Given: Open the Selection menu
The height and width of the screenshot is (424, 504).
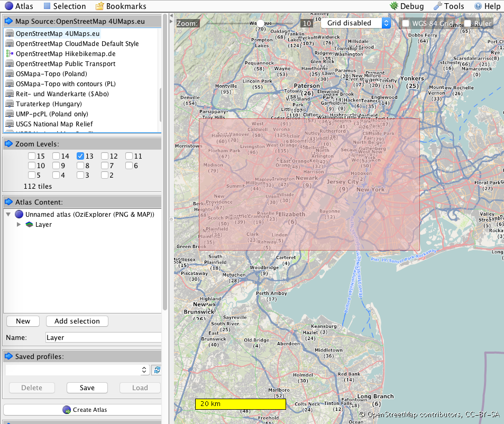Looking at the screenshot, I should [x=65, y=6].
